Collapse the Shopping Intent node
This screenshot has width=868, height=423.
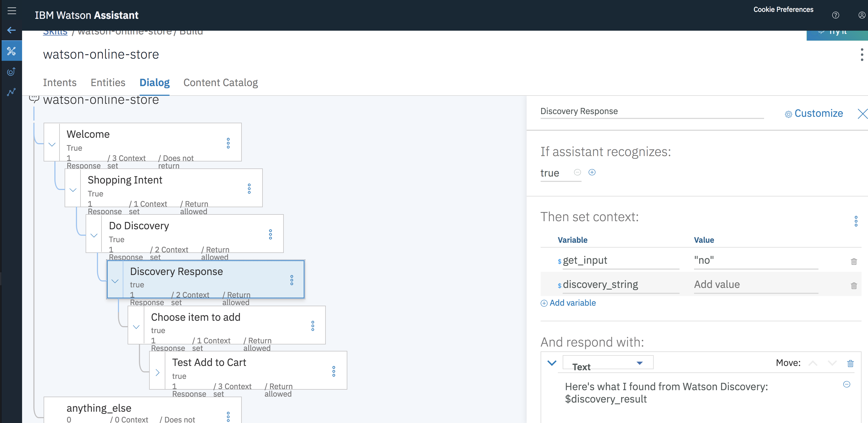click(73, 190)
